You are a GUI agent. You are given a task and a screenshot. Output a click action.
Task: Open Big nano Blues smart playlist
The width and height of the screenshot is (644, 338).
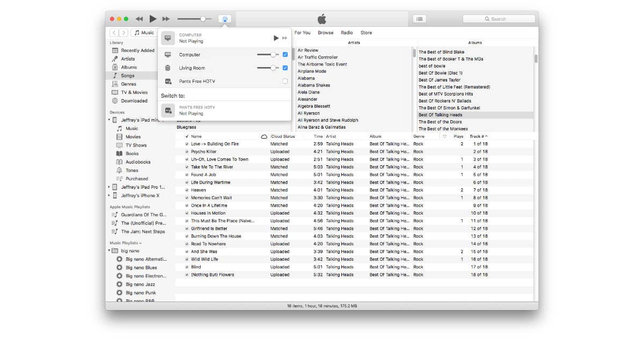[x=142, y=268]
